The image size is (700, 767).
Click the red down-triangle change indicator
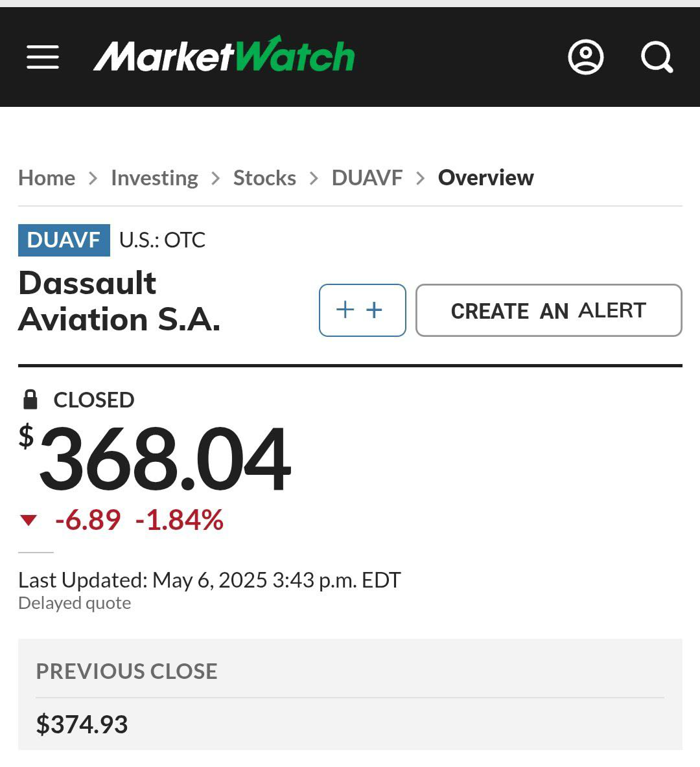[x=29, y=520]
